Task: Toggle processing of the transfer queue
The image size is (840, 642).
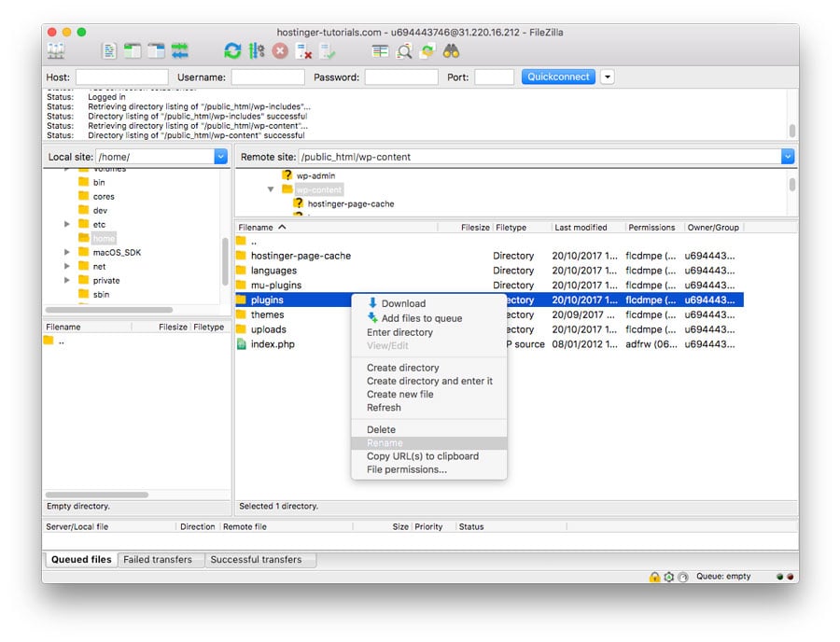Action: (256, 51)
